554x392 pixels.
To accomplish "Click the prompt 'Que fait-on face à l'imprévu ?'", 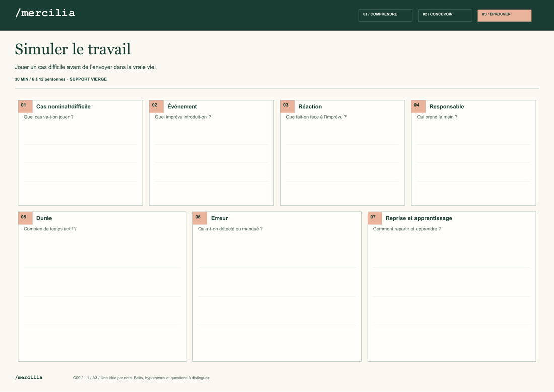I will (316, 117).
